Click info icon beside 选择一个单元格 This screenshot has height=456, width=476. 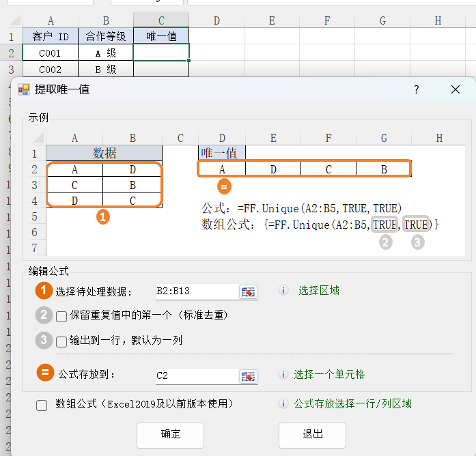point(283,375)
